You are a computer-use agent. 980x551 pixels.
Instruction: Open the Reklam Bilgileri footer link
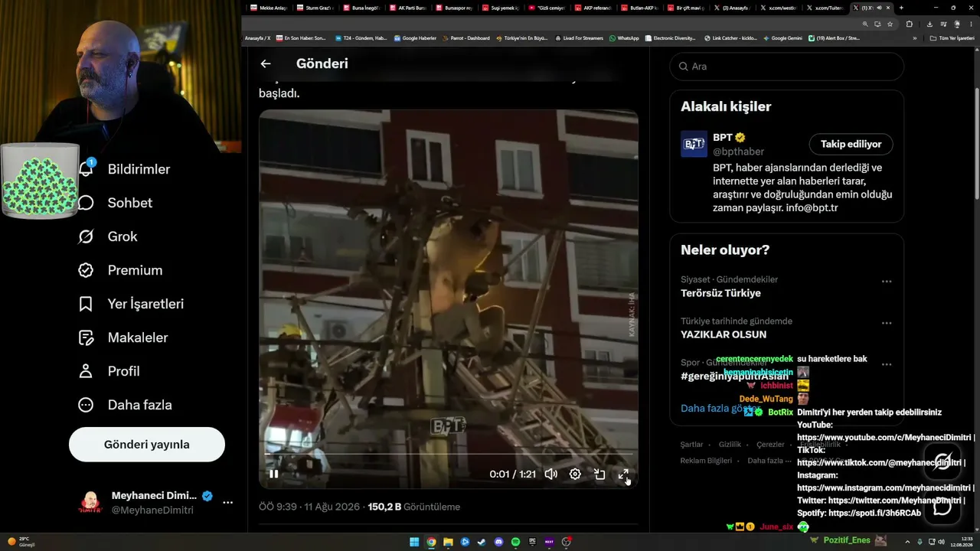tap(706, 461)
